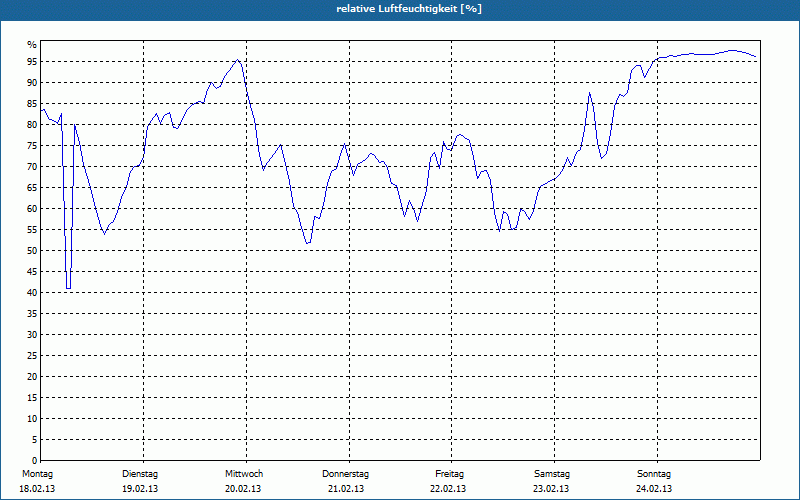Click the '30' y-axis value

[x=32, y=335]
